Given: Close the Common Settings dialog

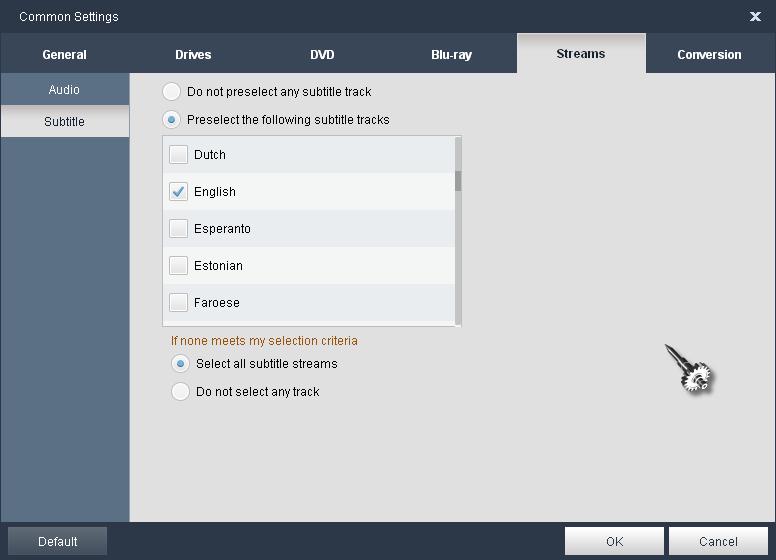Looking at the screenshot, I should click(755, 16).
